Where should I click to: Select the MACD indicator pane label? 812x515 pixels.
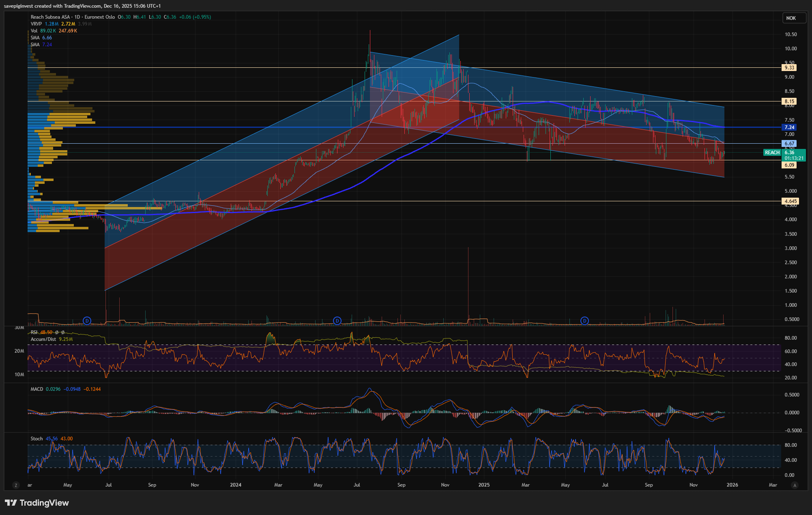37,389
